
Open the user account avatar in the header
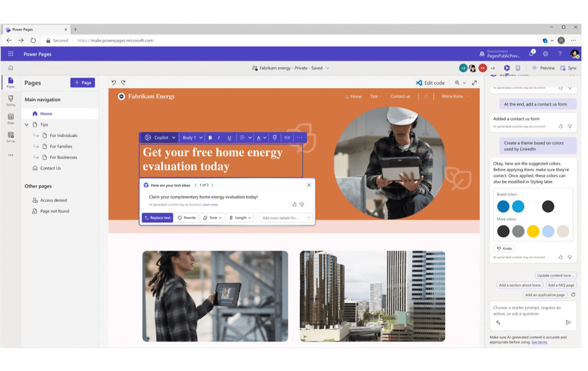[x=574, y=54]
